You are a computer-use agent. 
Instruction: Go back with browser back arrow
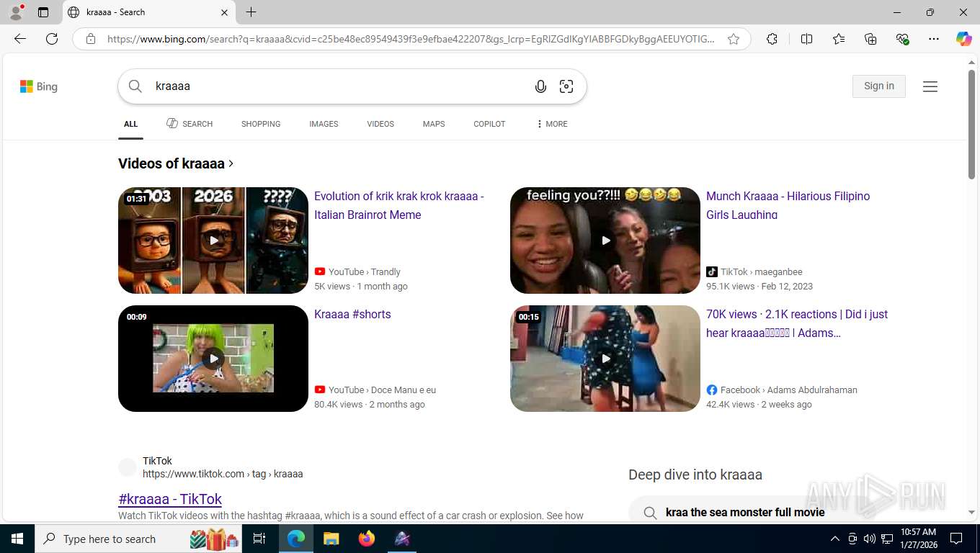point(20,39)
